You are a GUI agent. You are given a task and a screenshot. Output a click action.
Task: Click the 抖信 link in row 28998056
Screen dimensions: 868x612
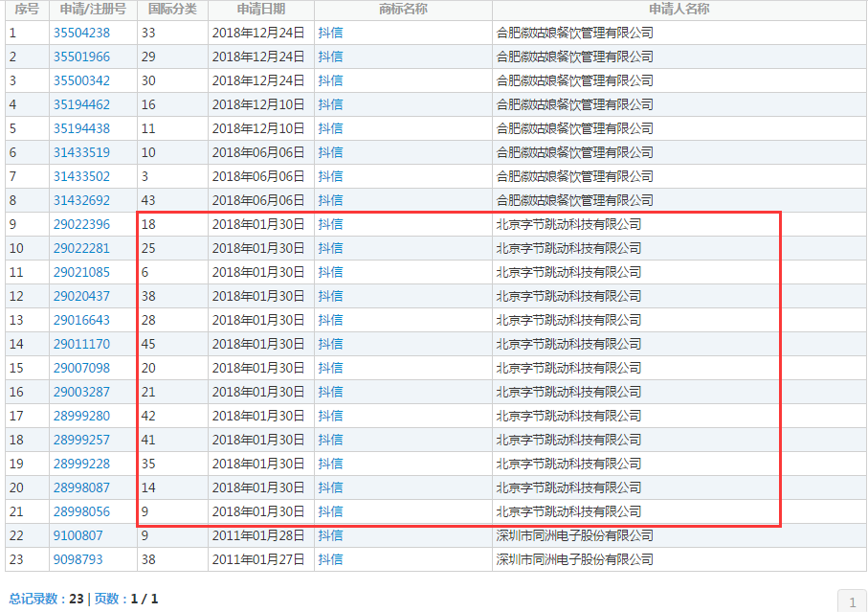(x=330, y=511)
